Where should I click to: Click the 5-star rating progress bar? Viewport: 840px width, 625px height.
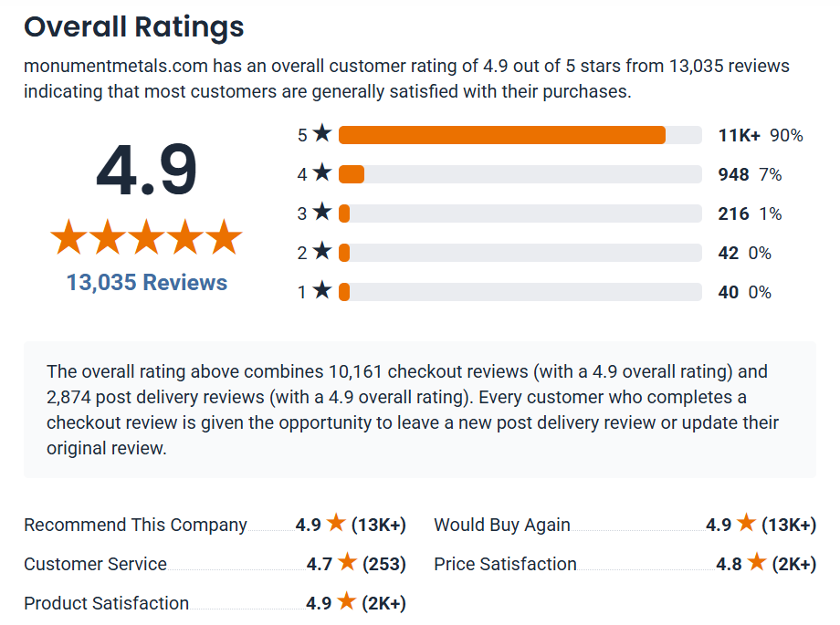tap(519, 135)
